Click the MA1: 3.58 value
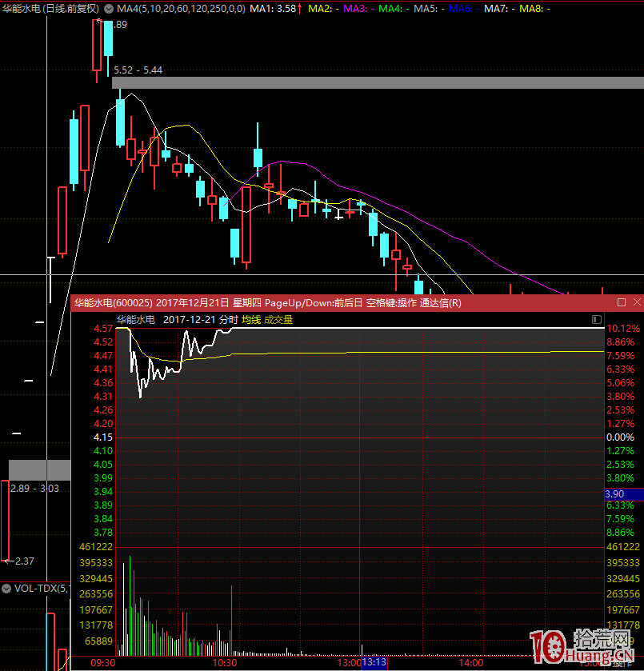This screenshot has height=671, width=644. click(273, 9)
